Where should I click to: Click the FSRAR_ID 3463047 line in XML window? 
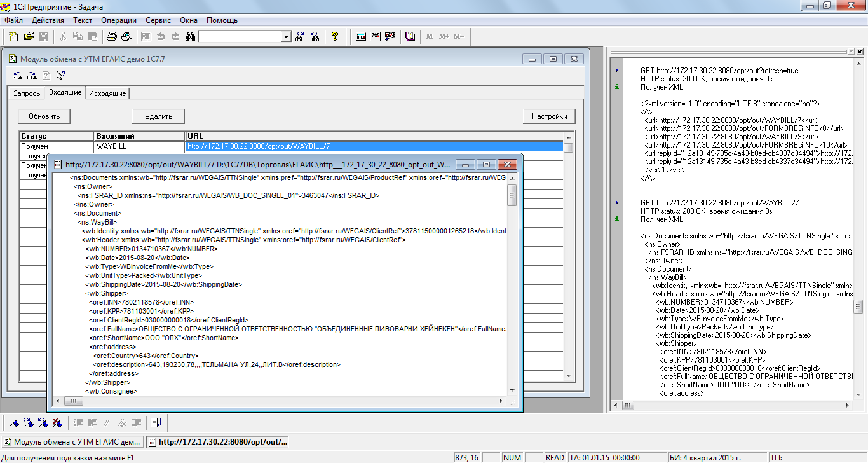(228, 195)
